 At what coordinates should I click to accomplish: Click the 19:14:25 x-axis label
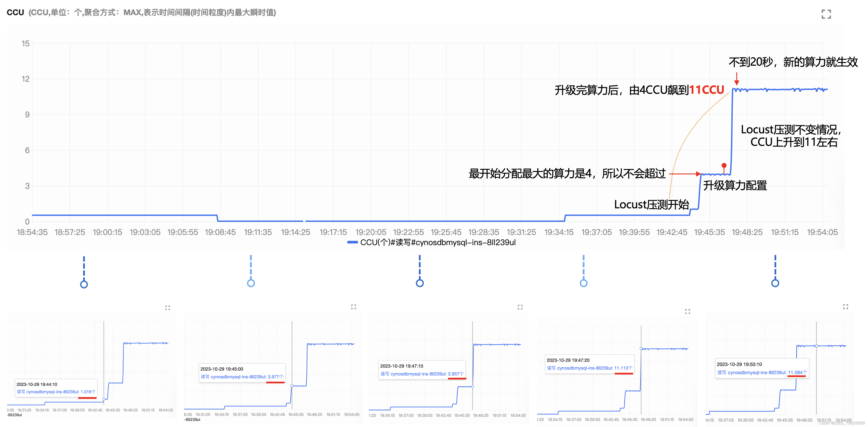click(x=296, y=232)
